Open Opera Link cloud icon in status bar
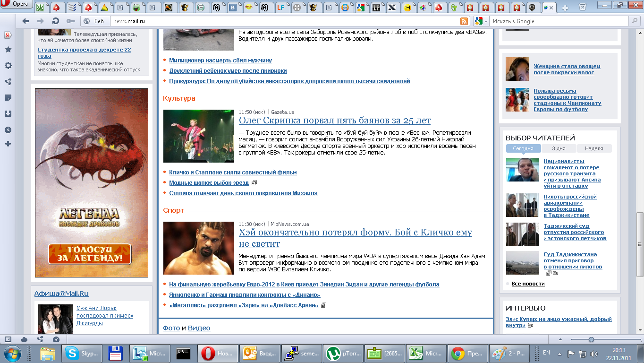644x363 pixels. coord(24,339)
